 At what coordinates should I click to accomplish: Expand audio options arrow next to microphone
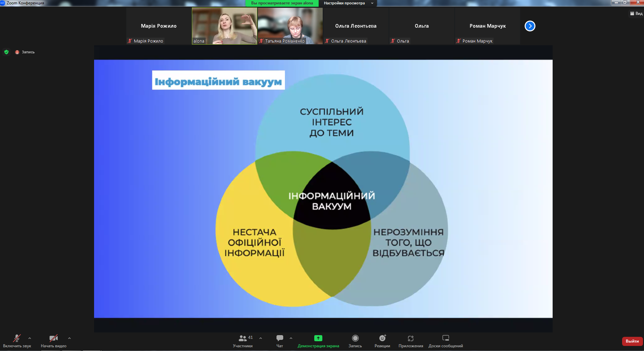coord(30,338)
